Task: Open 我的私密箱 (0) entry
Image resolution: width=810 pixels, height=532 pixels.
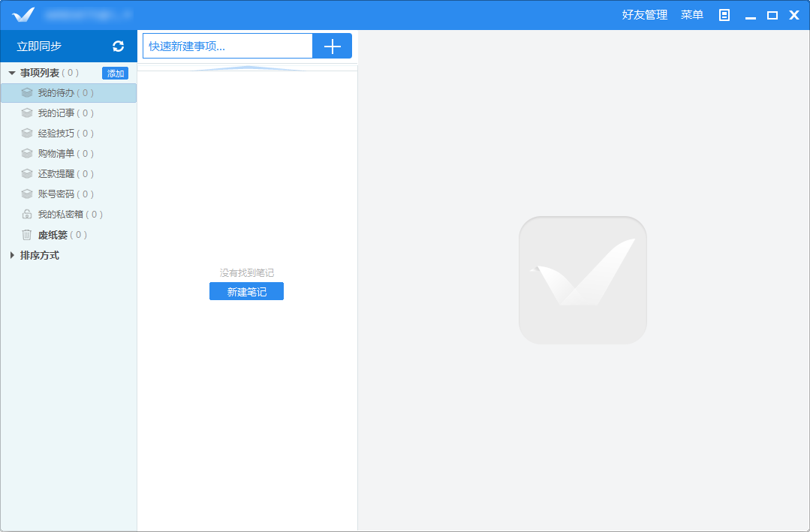Action: pos(69,214)
